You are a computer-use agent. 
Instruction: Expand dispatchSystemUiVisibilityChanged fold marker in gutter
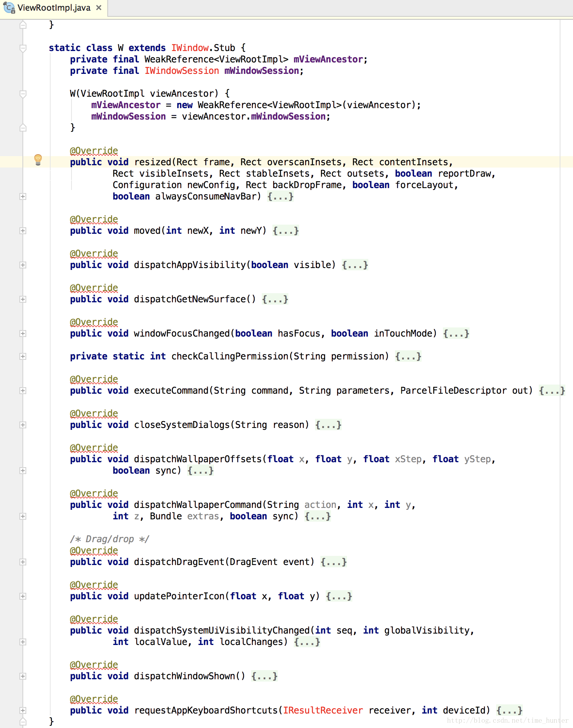(x=23, y=642)
